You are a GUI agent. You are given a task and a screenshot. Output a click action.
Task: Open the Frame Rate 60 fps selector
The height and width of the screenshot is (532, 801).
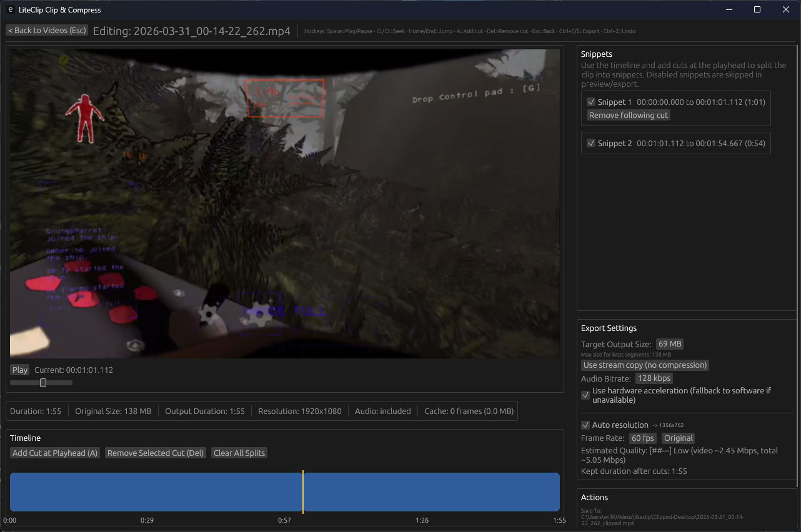click(x=643, y=438)
